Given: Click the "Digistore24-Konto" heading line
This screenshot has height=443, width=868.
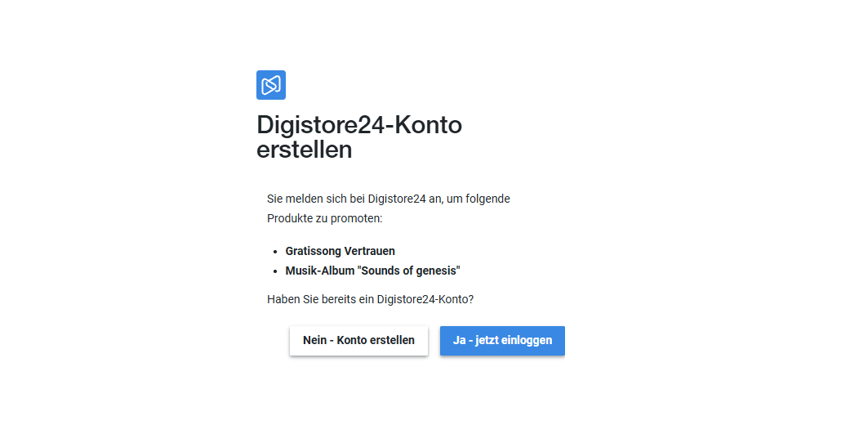Looking at the screenshot, I should pyautogui.click(x=359, y=126).
